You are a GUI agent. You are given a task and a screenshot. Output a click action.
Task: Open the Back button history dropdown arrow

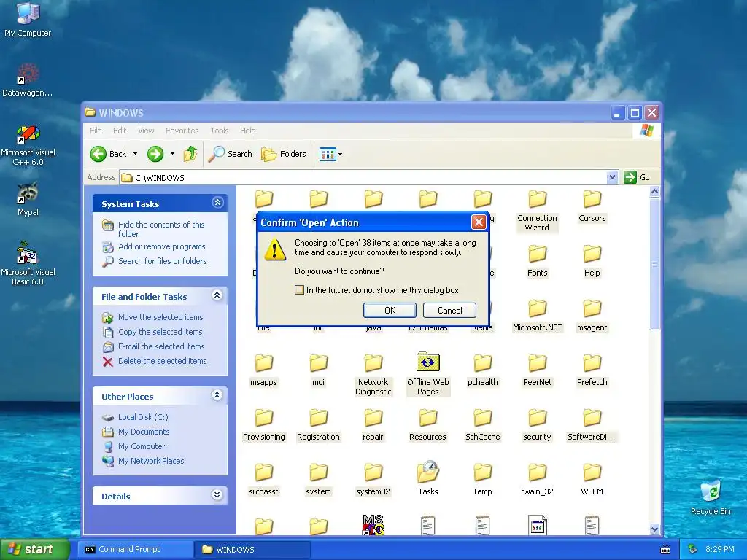tap(135, 154)
